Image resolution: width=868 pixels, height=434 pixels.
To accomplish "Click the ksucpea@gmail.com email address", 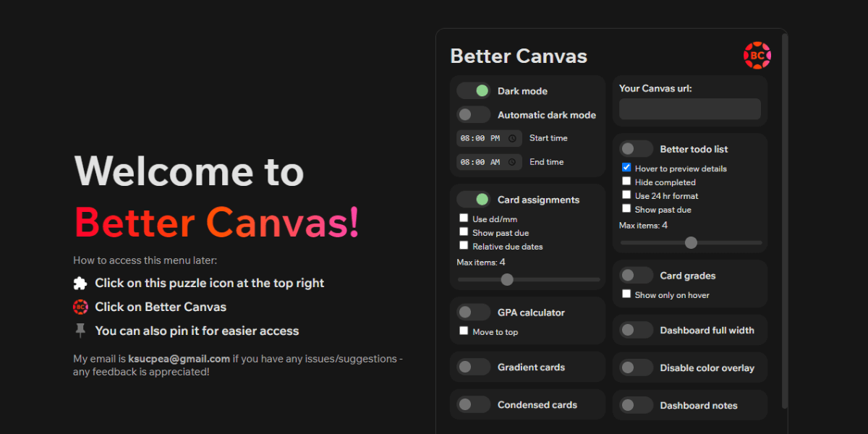I will click(x=179, y=359).
